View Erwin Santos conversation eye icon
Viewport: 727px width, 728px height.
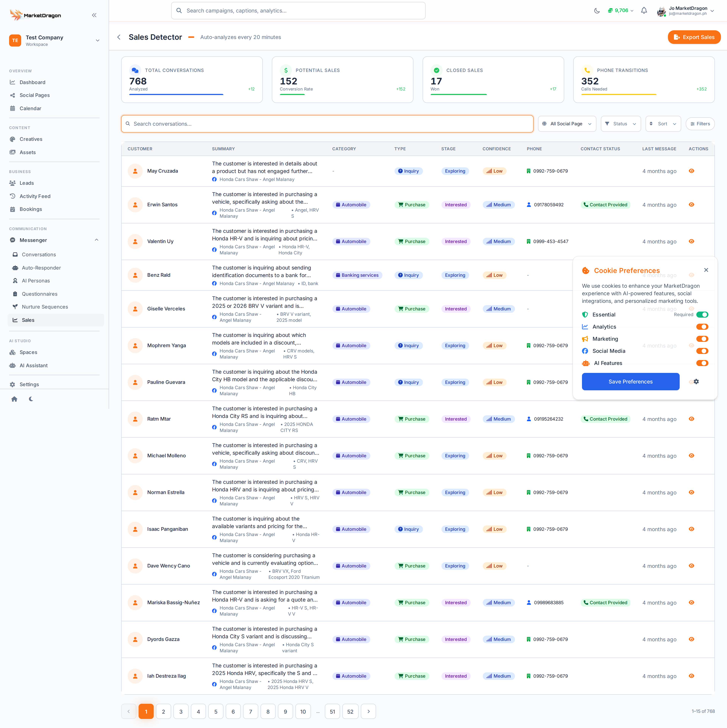coord(691,205)
